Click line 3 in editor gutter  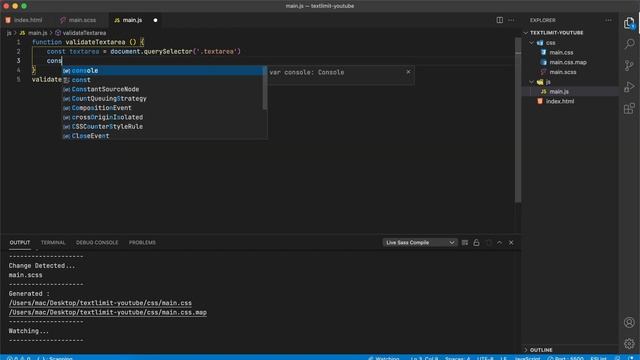pyautogui.click(x=18, y=61)
